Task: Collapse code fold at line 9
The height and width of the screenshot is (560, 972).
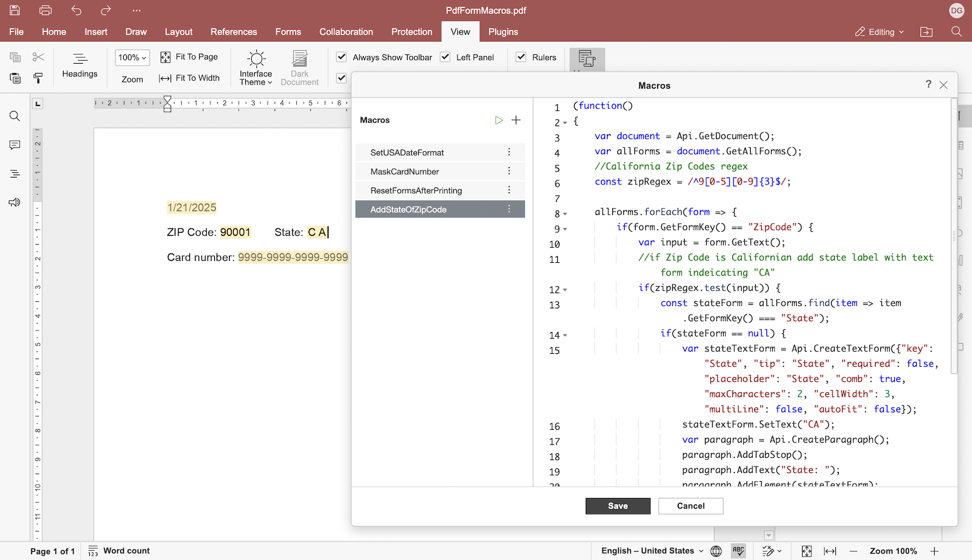Action: pos(565,229)
